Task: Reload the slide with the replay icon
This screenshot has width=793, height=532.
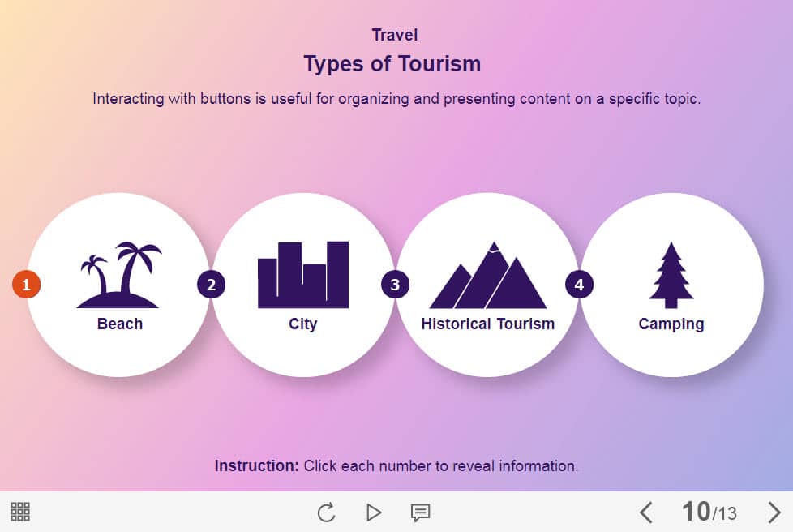Action: tap(326, 513)
